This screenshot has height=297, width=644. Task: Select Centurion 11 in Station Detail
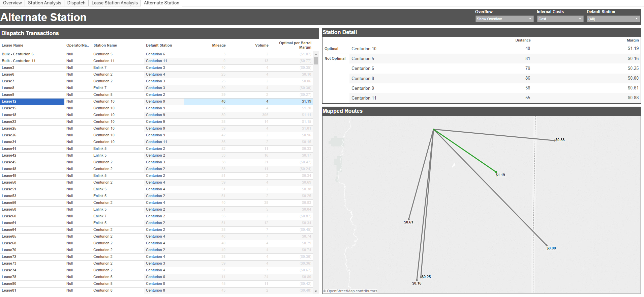(x=364, y=98)
